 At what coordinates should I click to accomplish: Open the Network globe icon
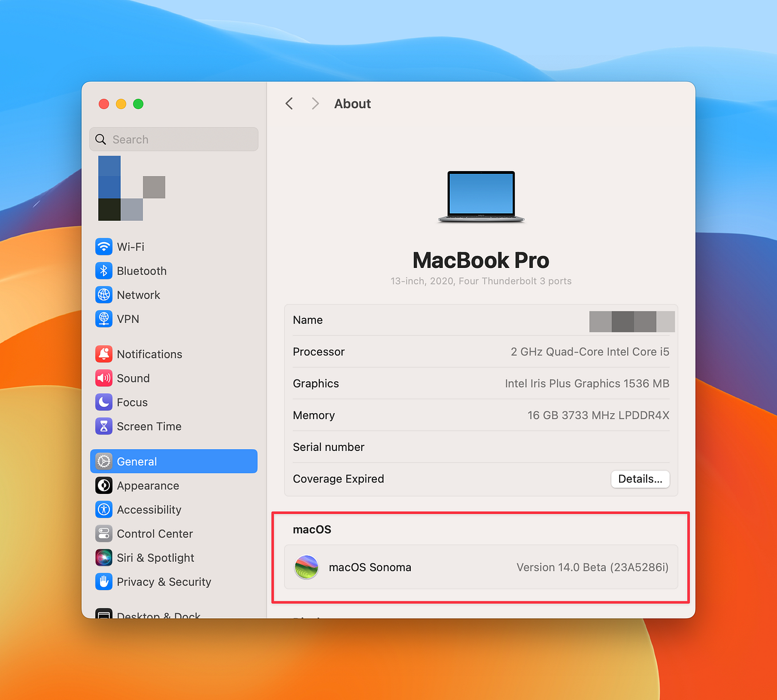[104, 295]
